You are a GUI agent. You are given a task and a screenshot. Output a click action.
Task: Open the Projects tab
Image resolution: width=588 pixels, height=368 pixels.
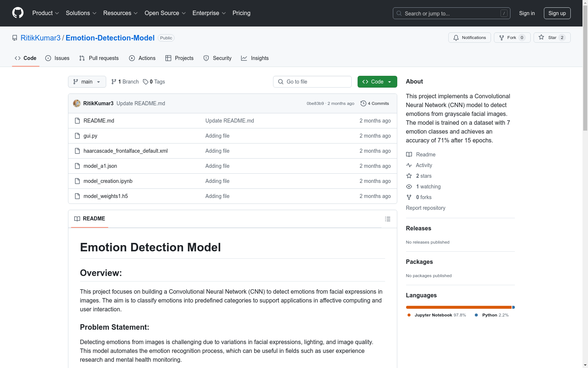point(179,58)
